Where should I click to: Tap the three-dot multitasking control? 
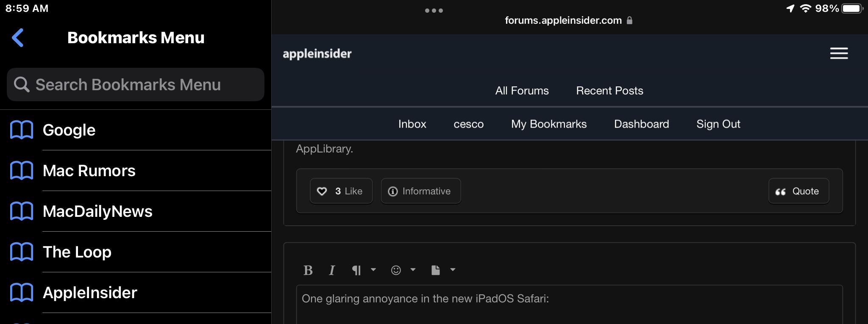tap(434, 11)
